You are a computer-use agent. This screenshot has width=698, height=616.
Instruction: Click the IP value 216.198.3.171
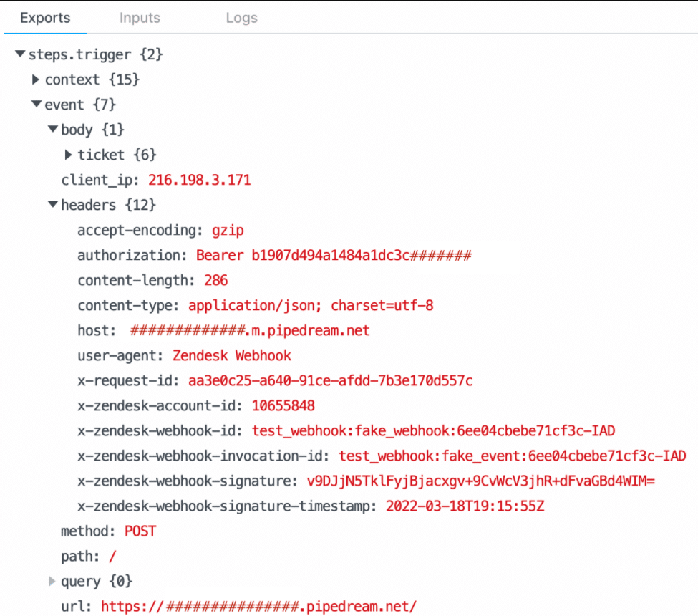tap(200, 180)
